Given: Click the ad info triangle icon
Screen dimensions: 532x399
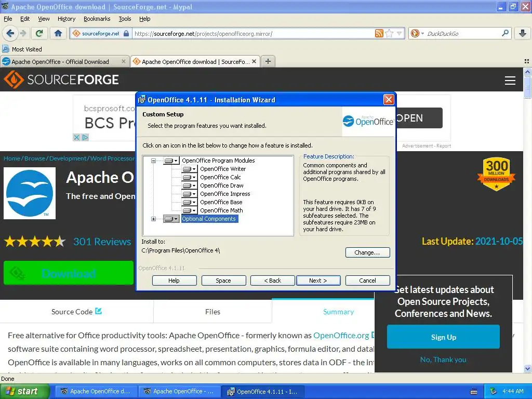Looking at the screenshot, I should tap(85, 137).
